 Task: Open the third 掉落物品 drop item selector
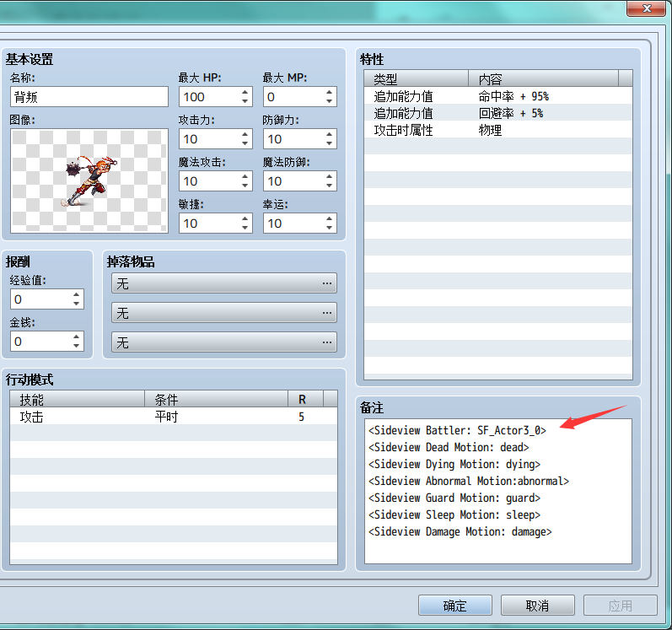point(224,342)
